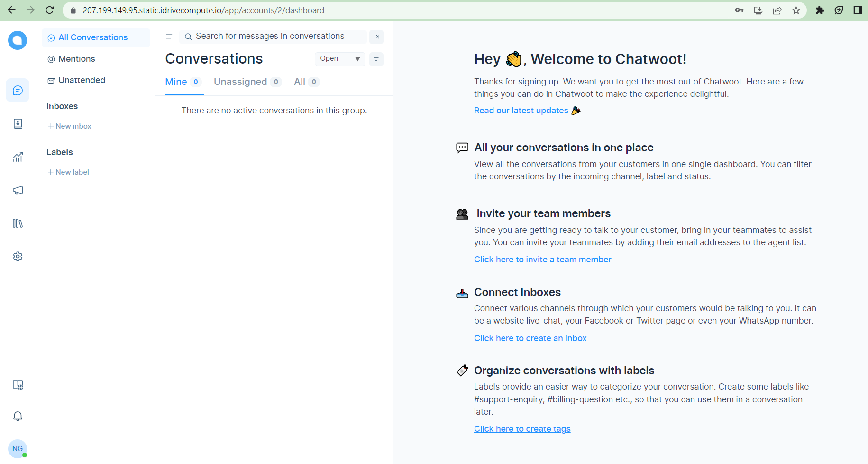The width and height of the screenshot is (868, 464).
Task: Open the Reports chart icon
Action: [x=18, y=157]
